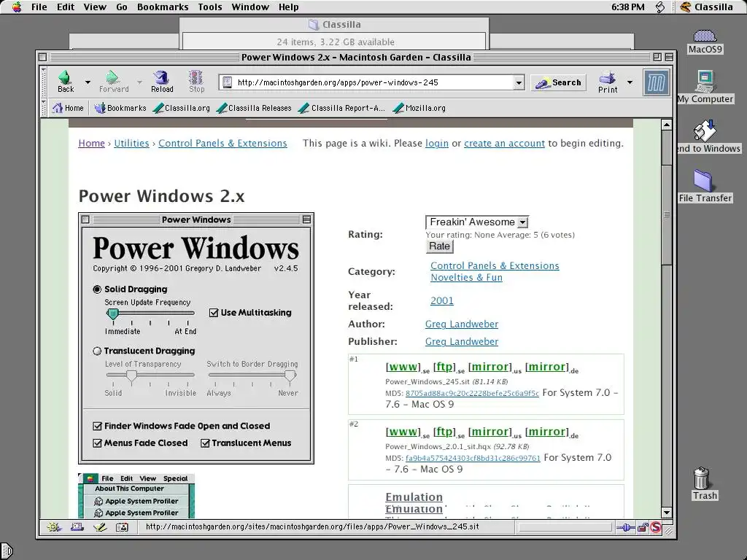Select the My Computer desktop icon

tap(705, 81)
